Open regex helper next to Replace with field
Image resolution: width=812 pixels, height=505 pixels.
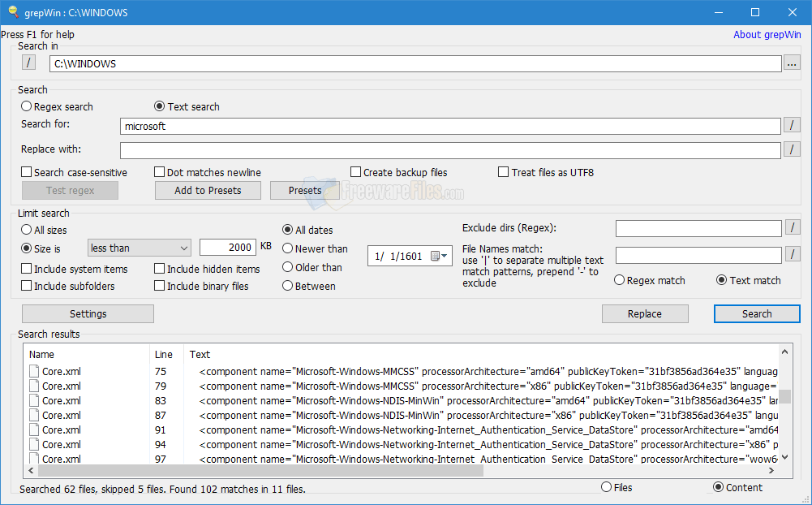click(x=793, y=149)
